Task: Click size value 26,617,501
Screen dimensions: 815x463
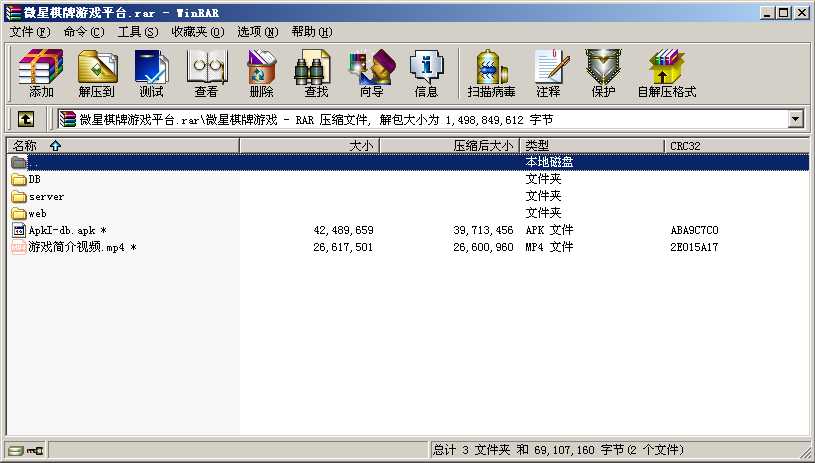Action: (x=343, y=247)
